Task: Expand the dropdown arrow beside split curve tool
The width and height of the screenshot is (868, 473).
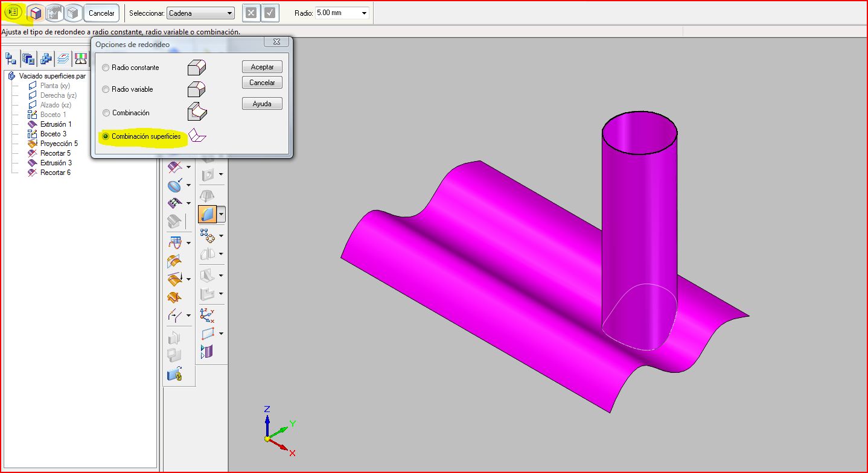Action: [x=188, y=316]
